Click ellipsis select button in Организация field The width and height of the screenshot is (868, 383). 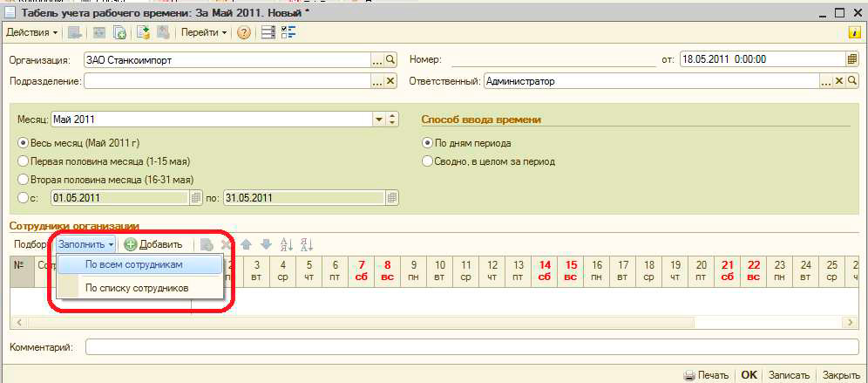377,60
